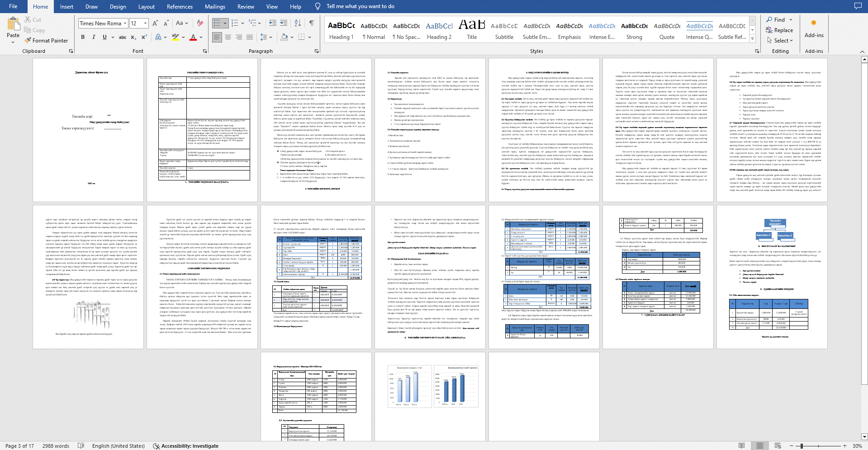This screenshot has width=868, height=450.
Task: Click English (United States) language indicator
Action: point(119,446)
